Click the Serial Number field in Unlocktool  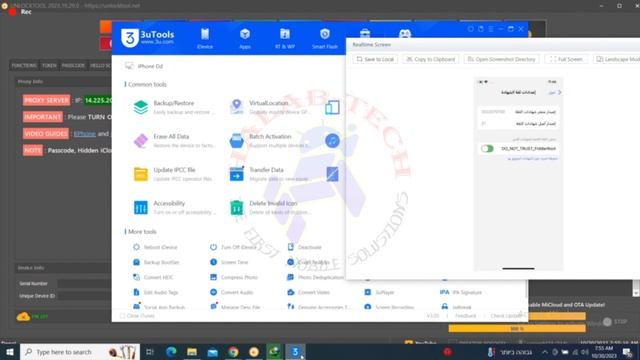[x=84, y=284]
